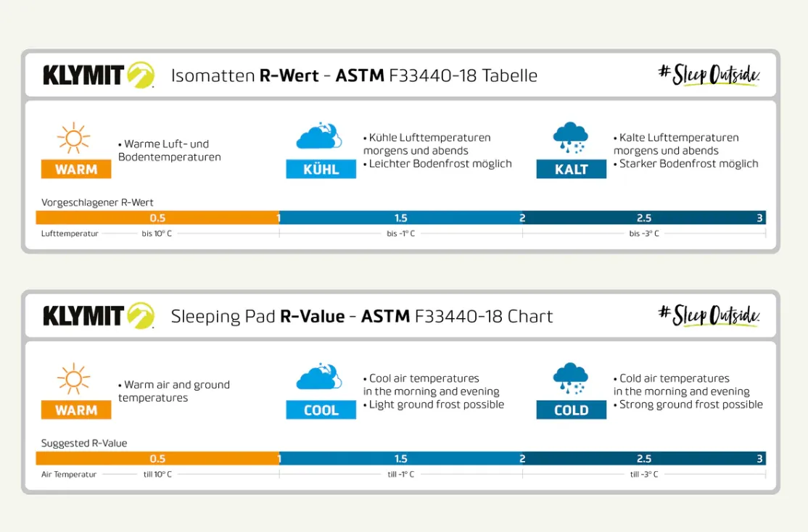The height and width of the screenshot is (532, 808).
Task: Click the rain cloud icon above KALT
Action: click(x=570, y=138)
